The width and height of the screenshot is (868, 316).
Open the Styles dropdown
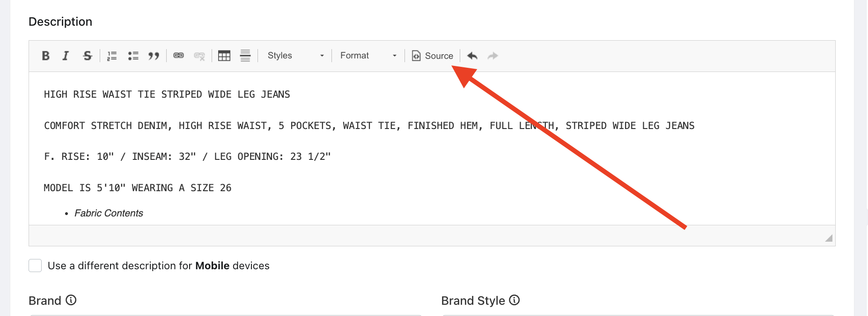pyautogui.click(x=295, y=56)
